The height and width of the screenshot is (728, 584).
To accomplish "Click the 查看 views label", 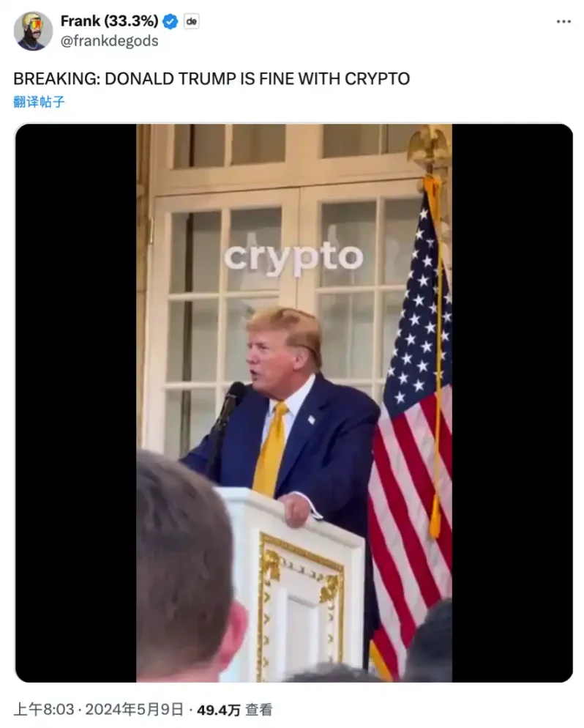I will pyautogui.click(x=258, y=710).
